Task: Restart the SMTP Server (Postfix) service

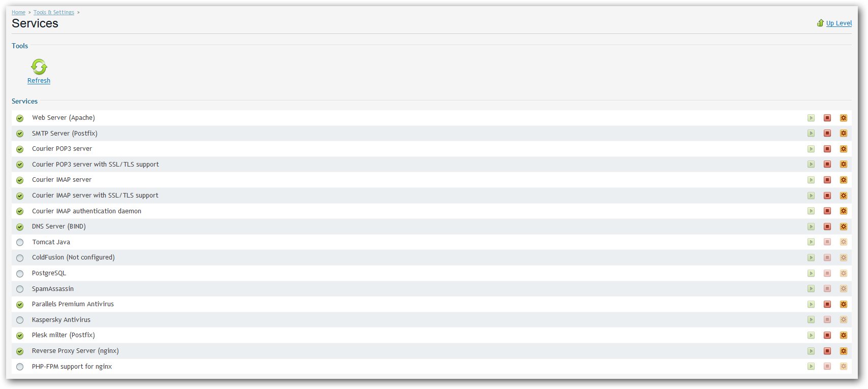Action: (844, 134)
